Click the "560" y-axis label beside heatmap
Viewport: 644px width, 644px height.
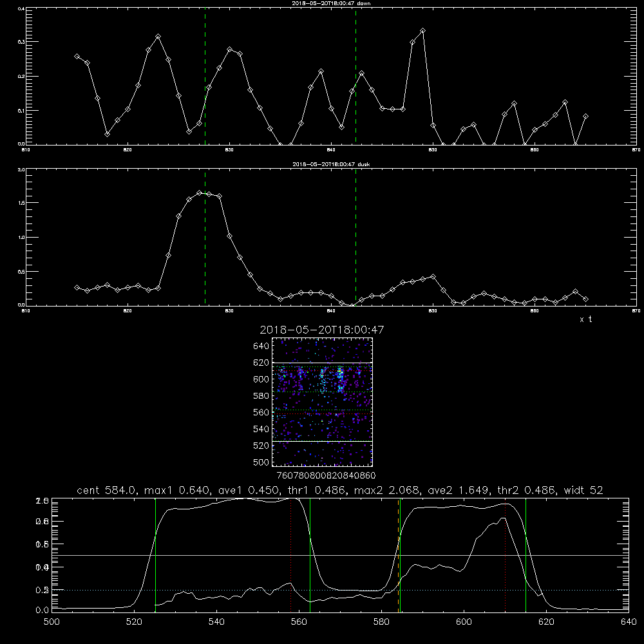261,412
